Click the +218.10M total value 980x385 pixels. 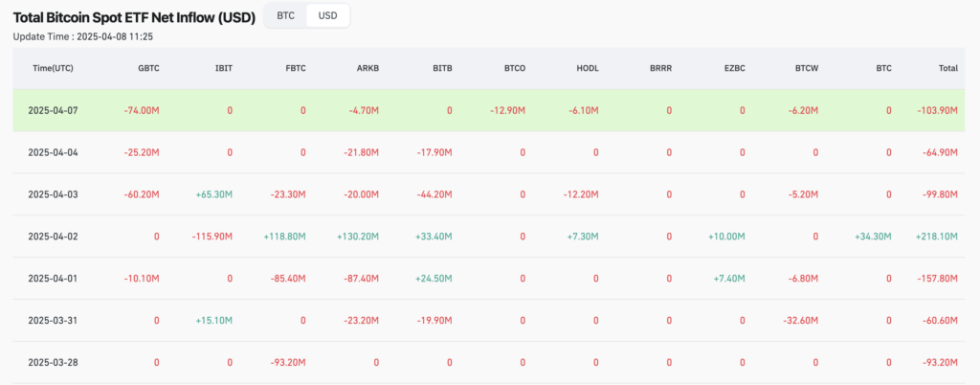937,237
